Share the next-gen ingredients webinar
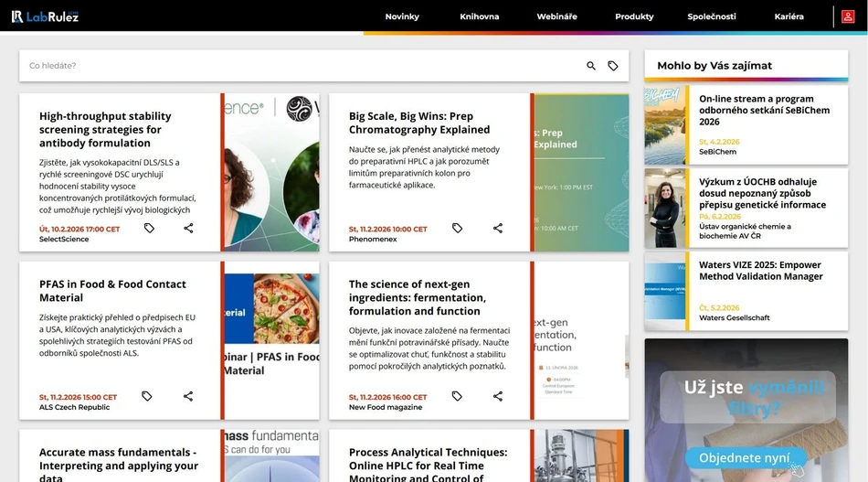This screenshot has height=482, width=868. click(498, 396)
